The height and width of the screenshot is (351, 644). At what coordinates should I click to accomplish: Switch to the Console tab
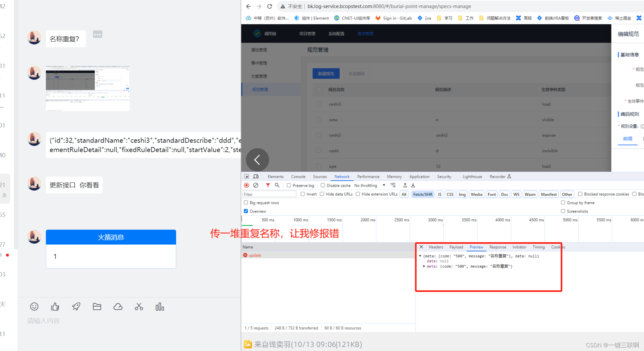[x=298, y=177]
